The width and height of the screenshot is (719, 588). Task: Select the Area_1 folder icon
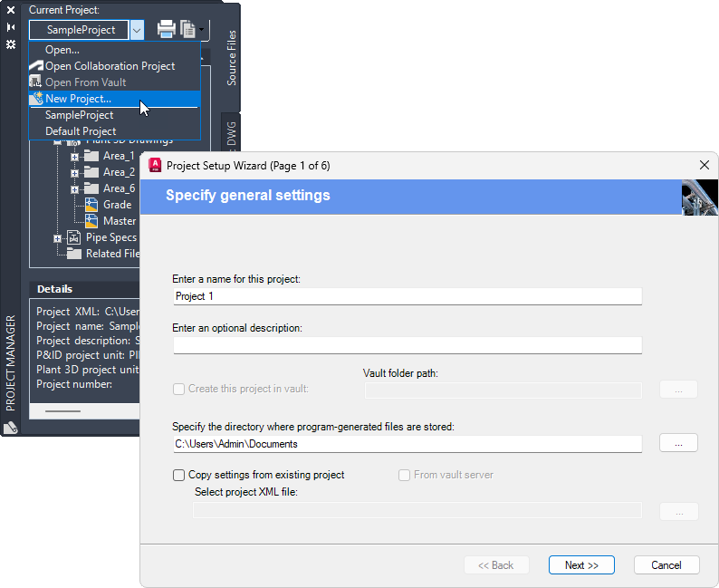pos(91,156)
